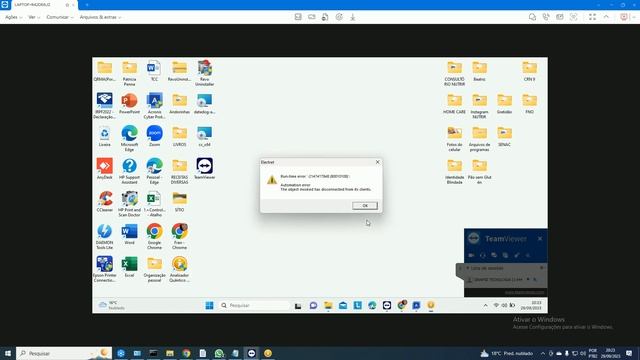Open the Fotos do celular folder
640x360 pixels.
[454, 138]
